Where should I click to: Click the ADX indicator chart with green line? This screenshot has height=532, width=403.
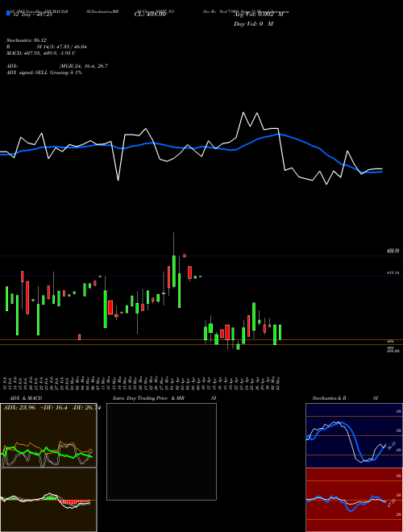[48, 435]
